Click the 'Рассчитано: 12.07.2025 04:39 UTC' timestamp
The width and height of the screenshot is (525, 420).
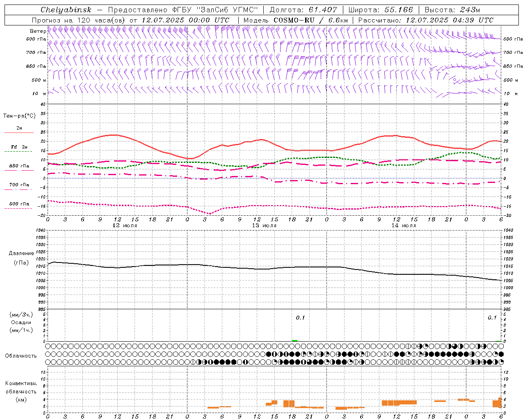click(426, 20)
